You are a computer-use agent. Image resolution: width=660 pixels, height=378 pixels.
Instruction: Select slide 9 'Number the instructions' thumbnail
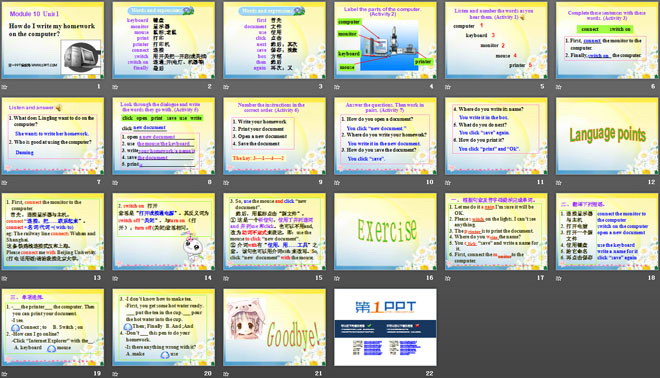(274, 136)
